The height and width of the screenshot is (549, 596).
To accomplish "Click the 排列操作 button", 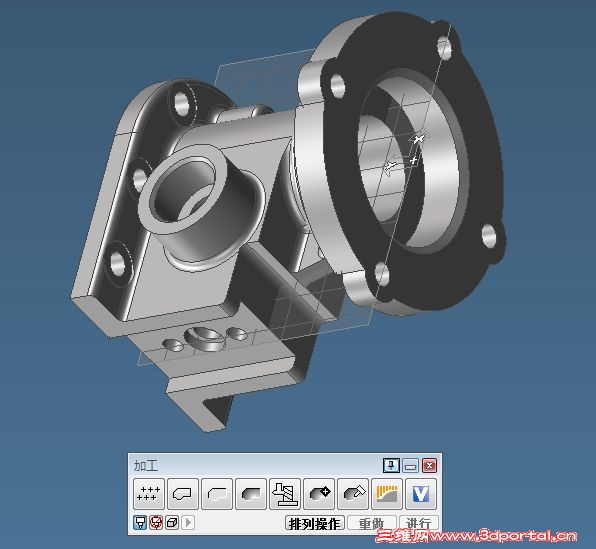I will [x=315, y=524].
